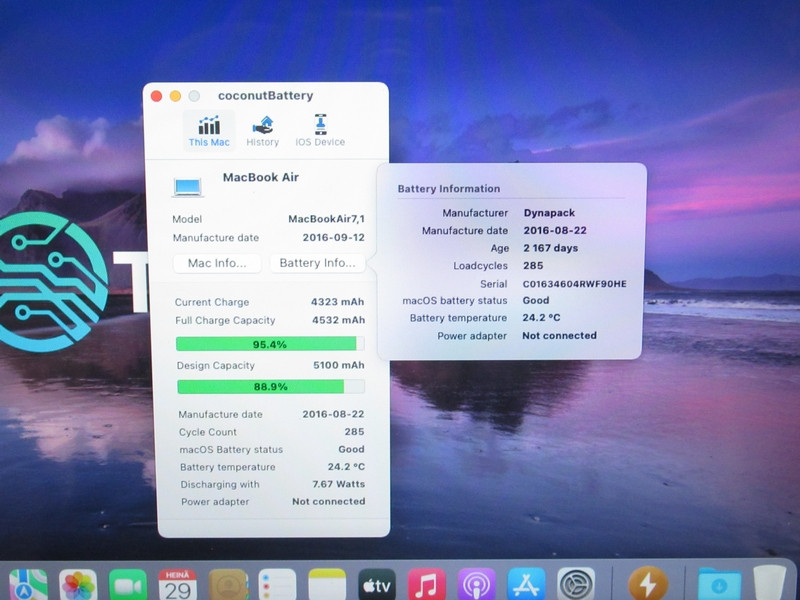Screen dimensions: 800x600
Task: Launch the Apple TV app in Dock
Action: point(377,585)
